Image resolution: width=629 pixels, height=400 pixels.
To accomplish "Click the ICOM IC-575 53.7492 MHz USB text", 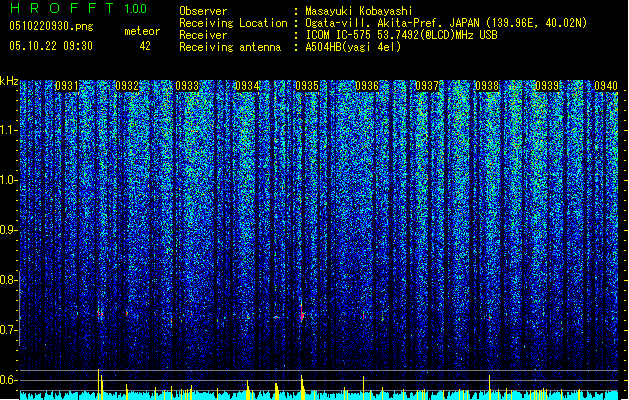I will tap(401, 35).
